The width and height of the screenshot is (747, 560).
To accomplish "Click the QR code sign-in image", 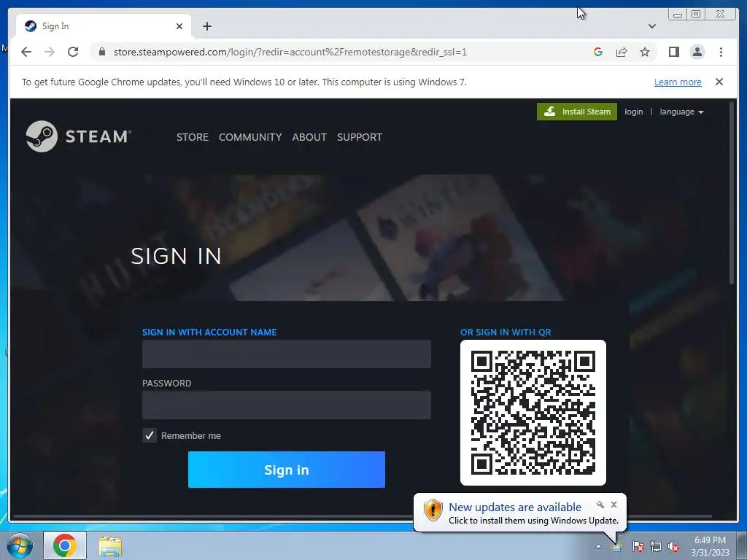I will pyautogui.click(x=533, y=413).
